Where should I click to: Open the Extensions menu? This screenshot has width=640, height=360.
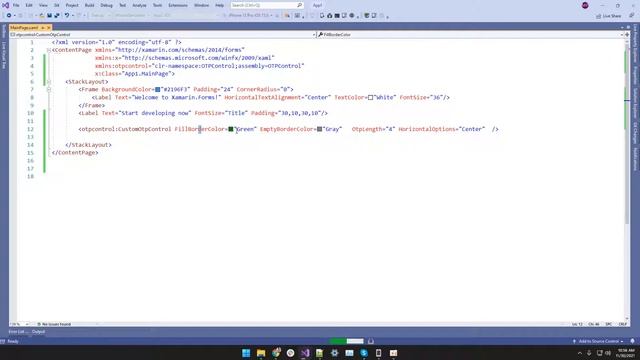pyautogui.click(x=178, y=5)
